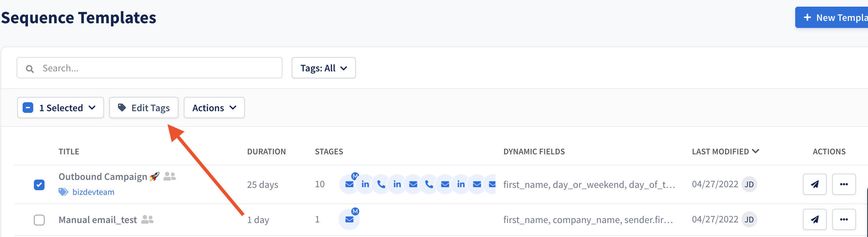
Task: Open the bizdevteam tag link
Action: click(x=93, y=192)
